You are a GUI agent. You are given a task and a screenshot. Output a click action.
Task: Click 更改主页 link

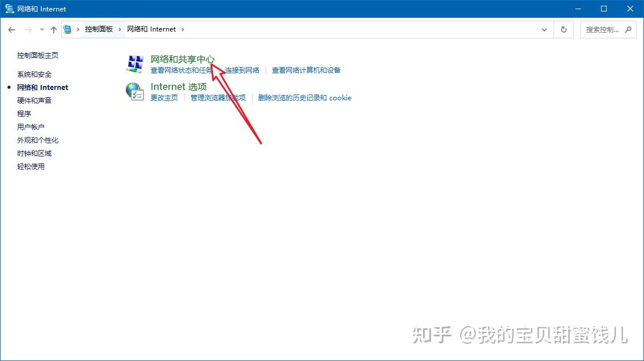point(164,98)
